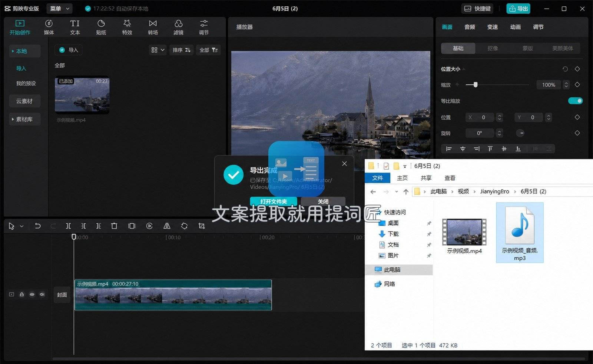
Task: Click the split clip tool in timeline toolbar
Action: click(x=68, y=226)
